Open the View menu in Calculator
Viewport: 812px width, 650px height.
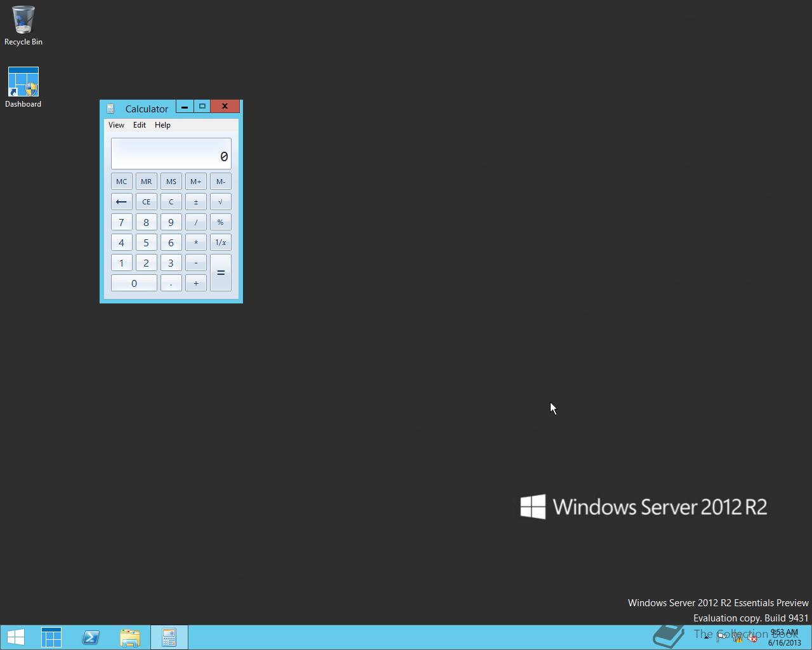click(x=116, y=125)
